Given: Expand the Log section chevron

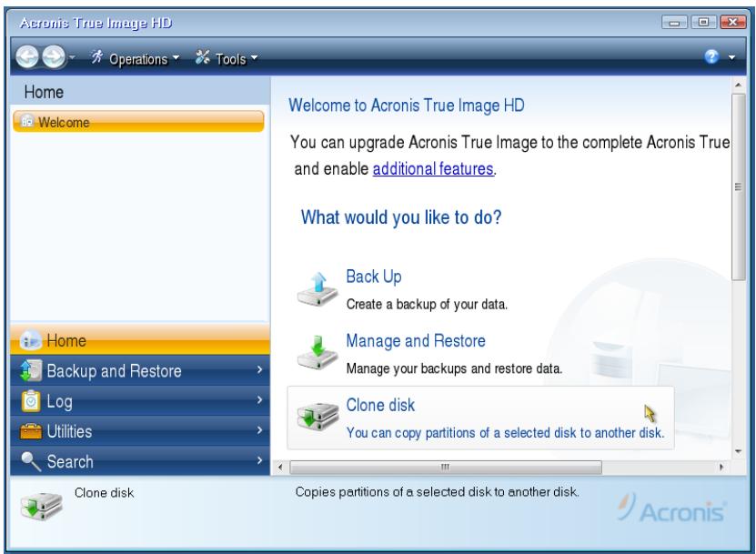Looking at the screenshot, I should click(x=259, y=399).
